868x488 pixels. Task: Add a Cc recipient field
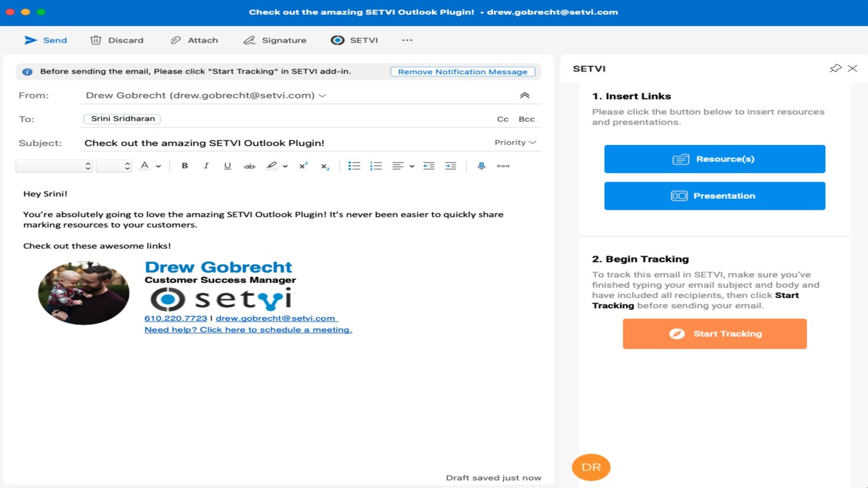click(503, 119)
